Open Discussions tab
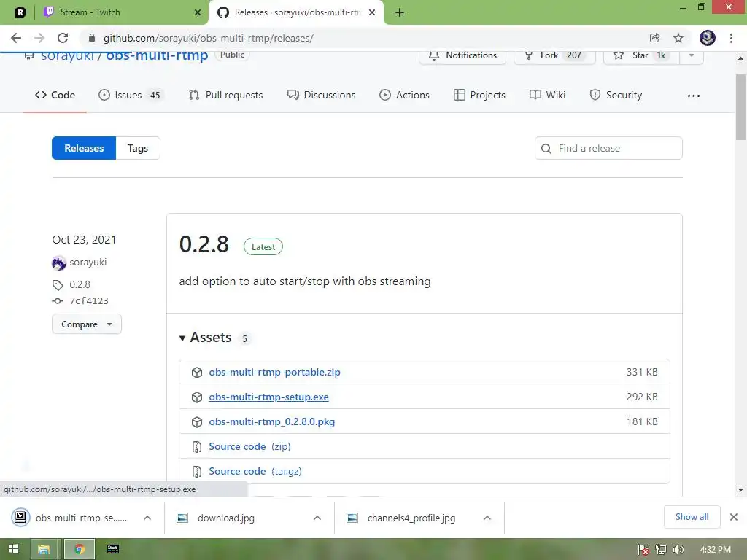Screen dimensions: 747x560 pyautogui.click(x=321, y=95)
